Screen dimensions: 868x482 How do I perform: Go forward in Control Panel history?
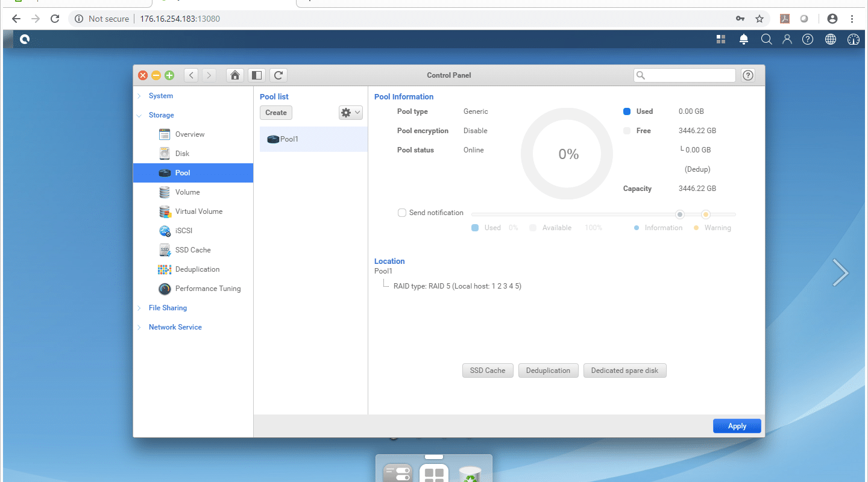click(x=209, y=75)
